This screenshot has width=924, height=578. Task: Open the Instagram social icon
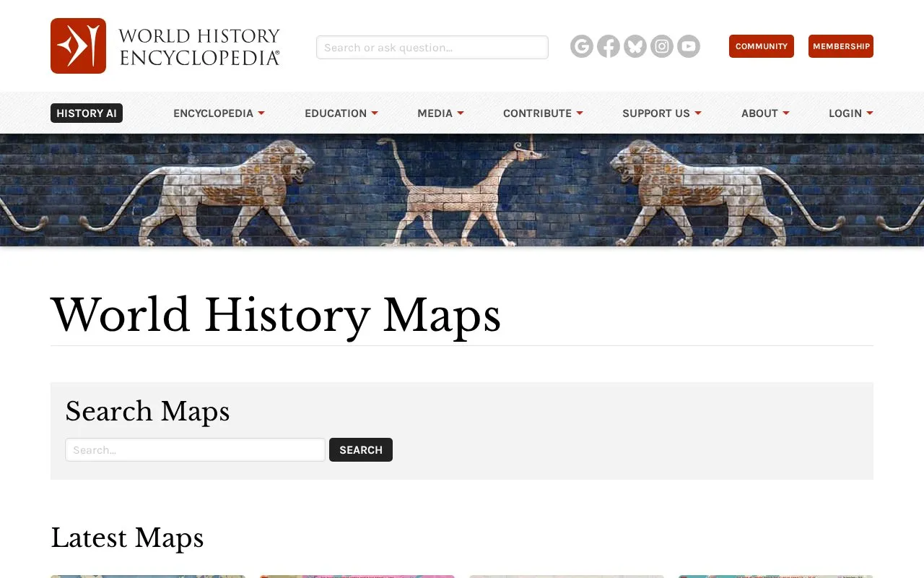point(662,46)
